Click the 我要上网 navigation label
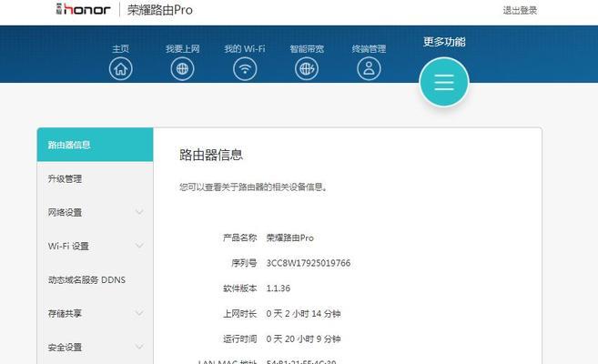This screenshot has width=598, height=364. point(183,49)
